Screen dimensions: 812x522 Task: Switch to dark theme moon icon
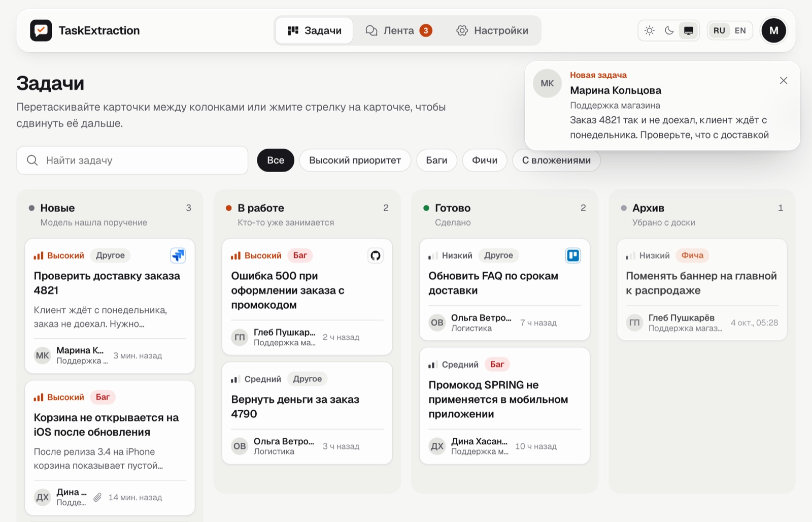[x=669, y=30]
